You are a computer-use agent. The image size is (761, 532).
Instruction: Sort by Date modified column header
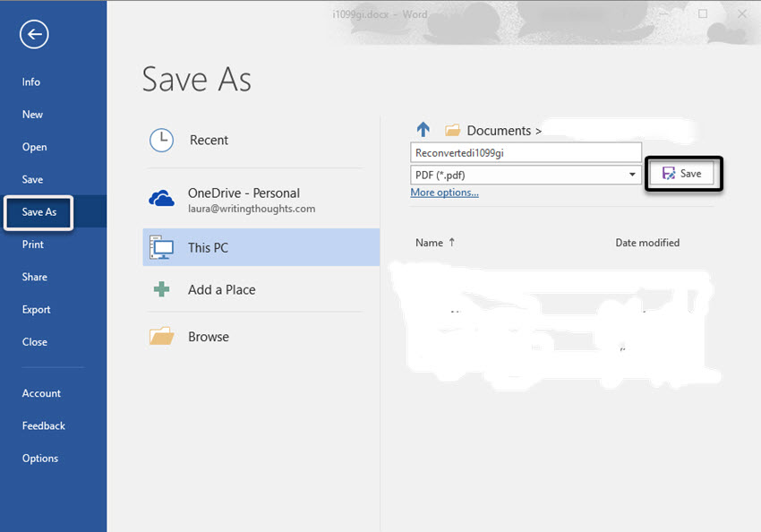pyautogui.click(x=647, y=243)
